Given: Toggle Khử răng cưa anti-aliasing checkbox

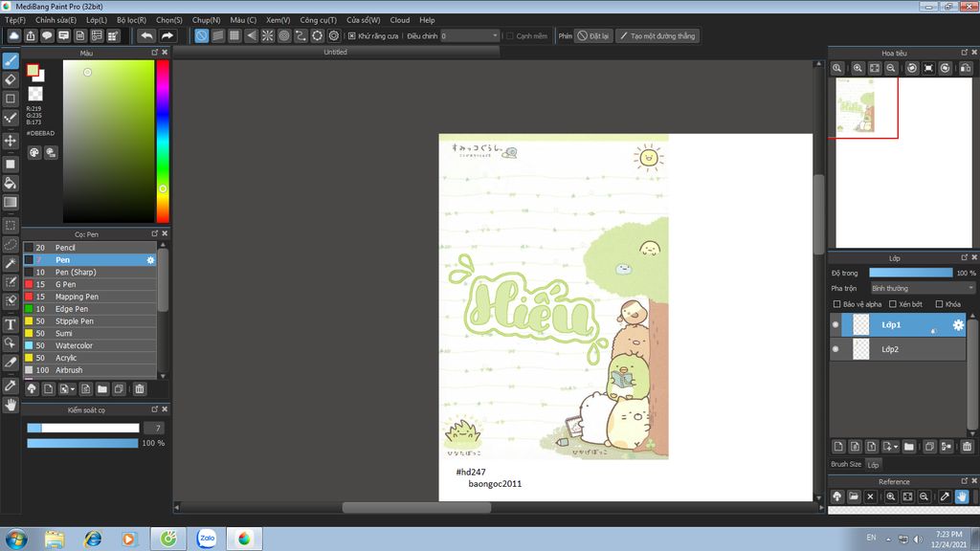Looking at the screenshot, I should (x=352, y=36).
